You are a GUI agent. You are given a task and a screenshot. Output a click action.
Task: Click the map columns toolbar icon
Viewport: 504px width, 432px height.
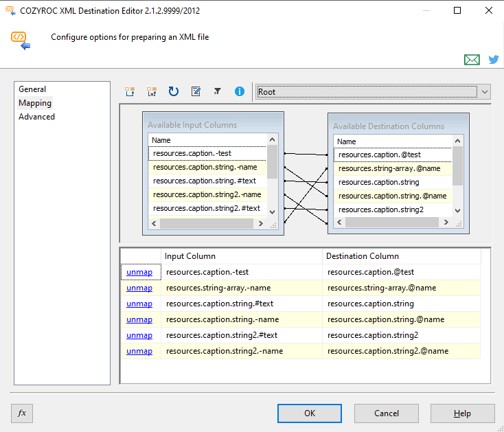130,91
